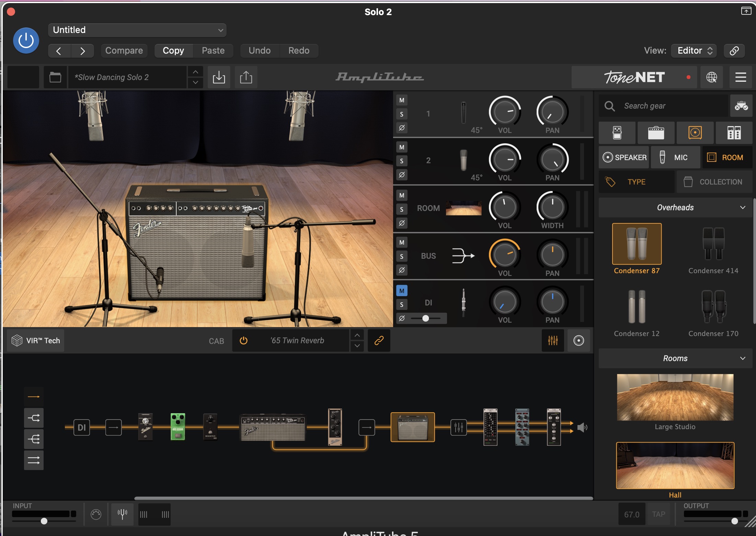Select next cab with down arrow

(x=357, y=346)
